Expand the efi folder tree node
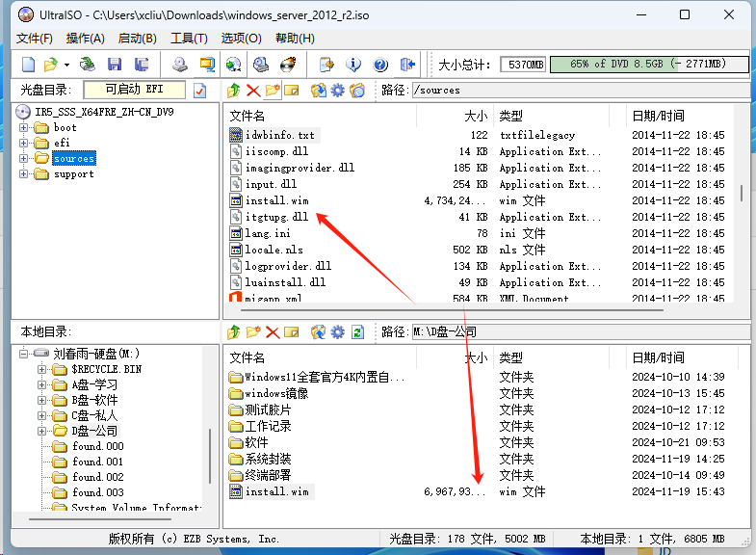756x555 pixels. click(24, 144)
